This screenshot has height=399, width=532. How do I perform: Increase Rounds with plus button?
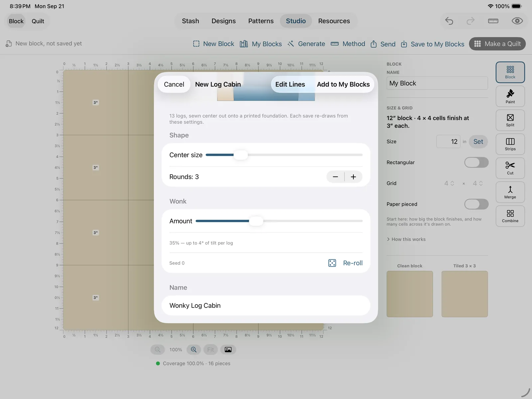353,177
